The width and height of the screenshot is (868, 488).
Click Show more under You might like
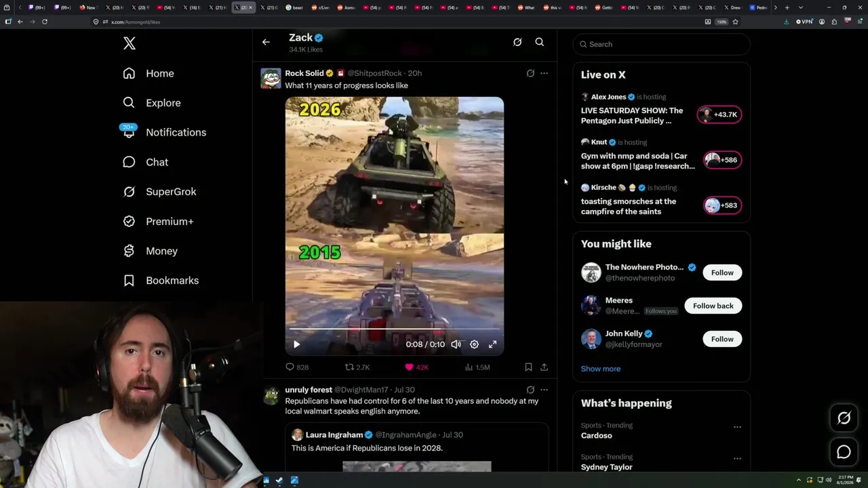pos(601,369)
